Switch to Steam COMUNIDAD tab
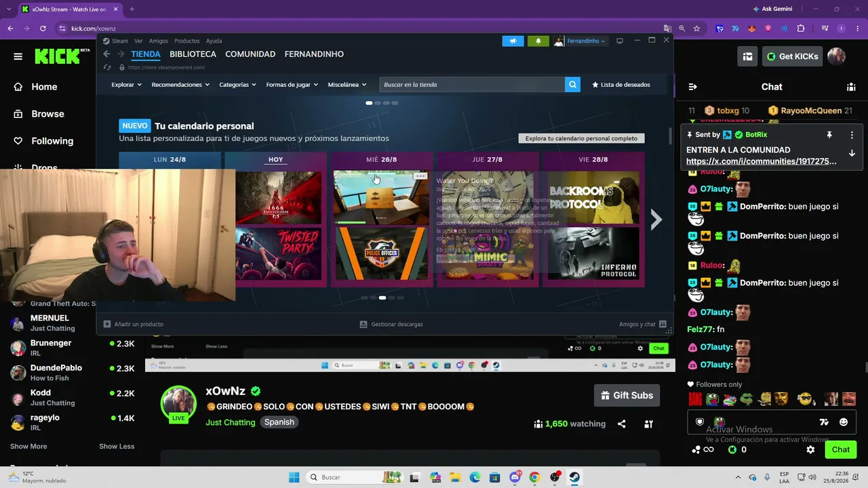The image size is (868, 488). (x=250, y=54)
